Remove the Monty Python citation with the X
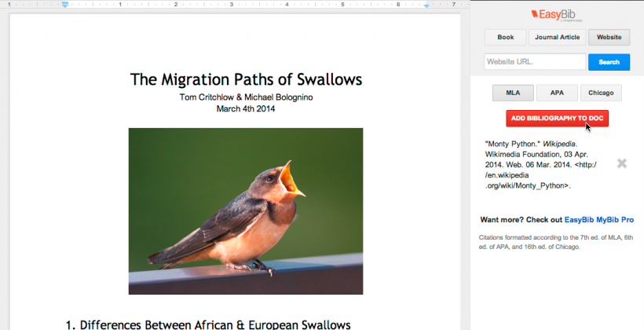Viewport: 644px width, 330px height. click(621, 163)
